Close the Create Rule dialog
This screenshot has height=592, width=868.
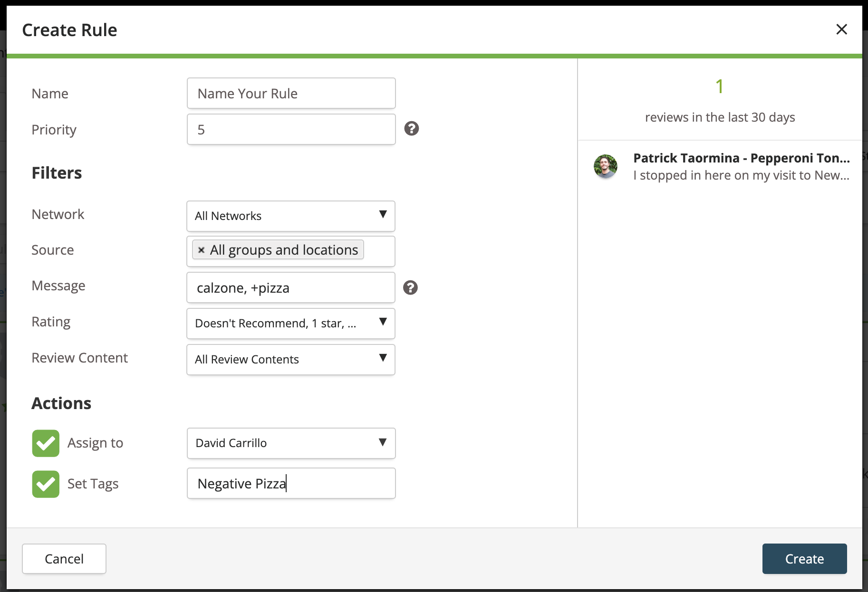[841, 29]
